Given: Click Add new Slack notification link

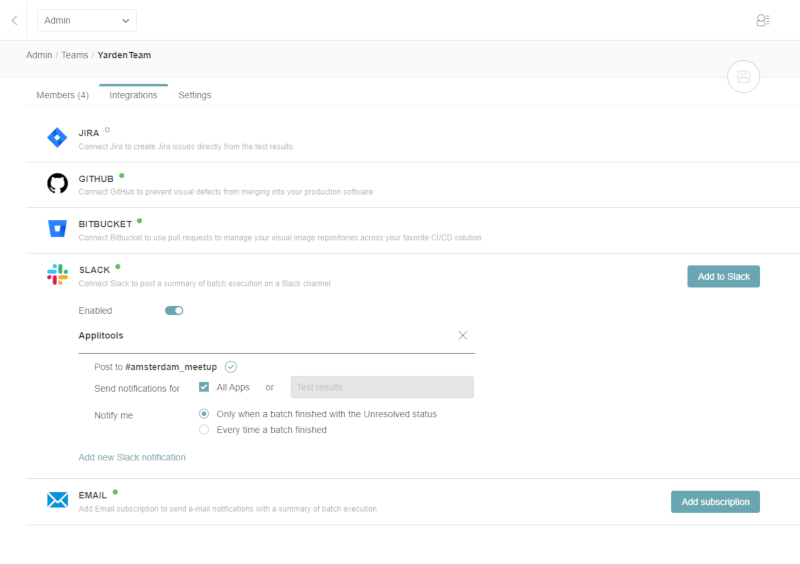Looking at the screenshot, I should (132, 457).
